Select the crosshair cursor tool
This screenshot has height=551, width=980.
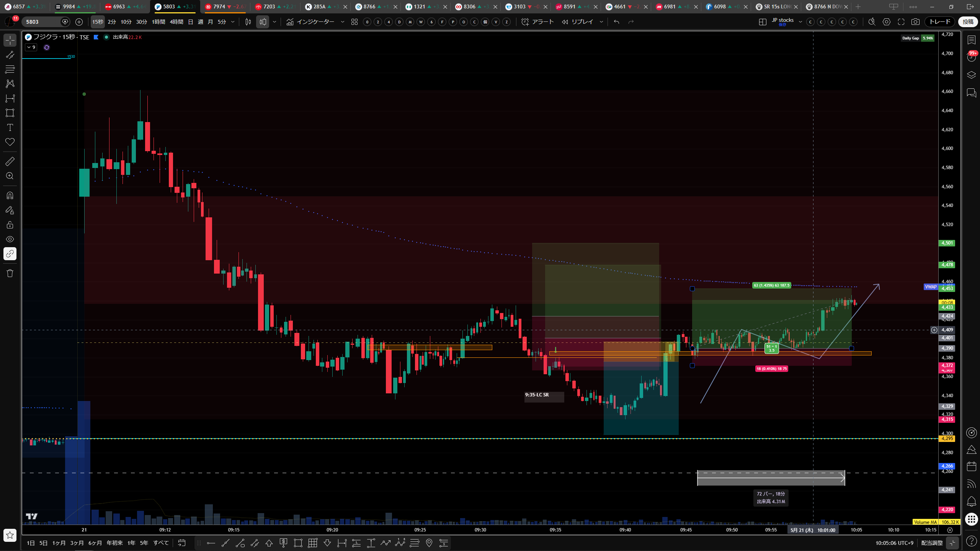[x=10, y=40]
